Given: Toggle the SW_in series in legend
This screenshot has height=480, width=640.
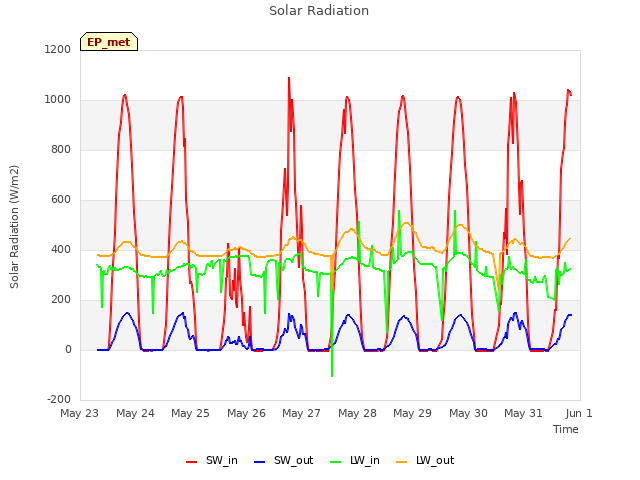Looking at the screenshot, I should click(212, 460).
